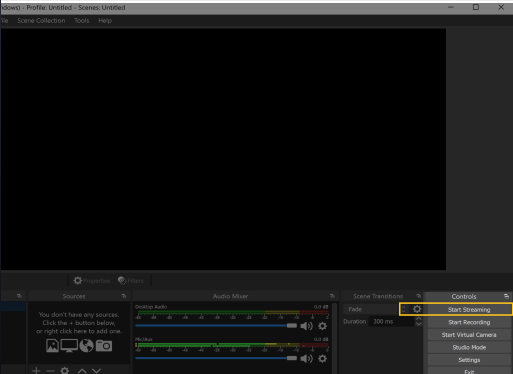Open Desktop Audio gear settings
The height and width of the screenshot is (374, 513).
(x=322, y=326)
